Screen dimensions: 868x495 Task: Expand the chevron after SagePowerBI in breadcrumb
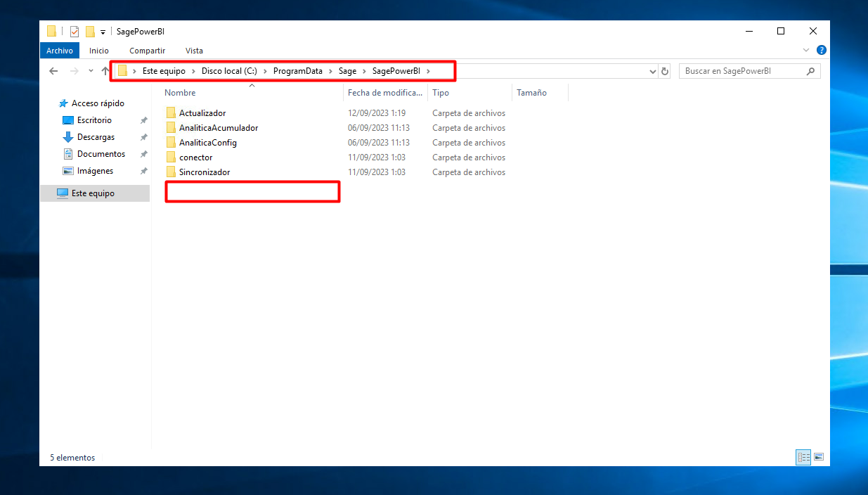pyautogui.click(x=428, y=71)
